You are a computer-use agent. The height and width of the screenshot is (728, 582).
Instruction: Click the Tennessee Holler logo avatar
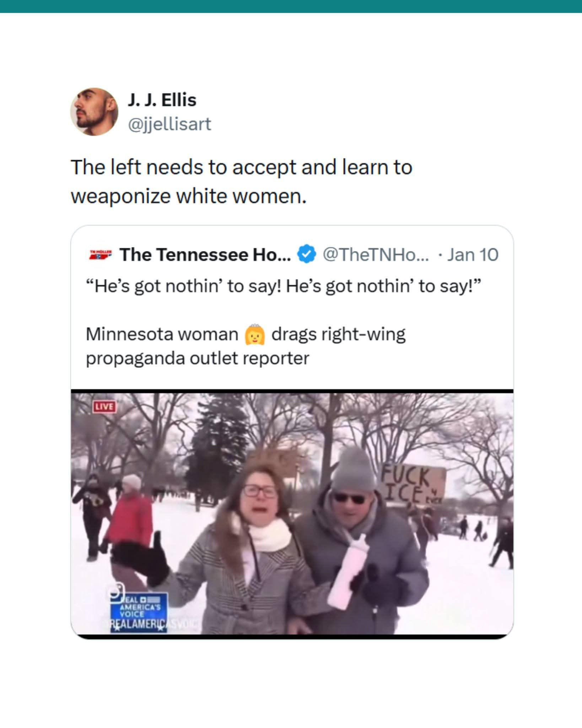click(101, 255)
